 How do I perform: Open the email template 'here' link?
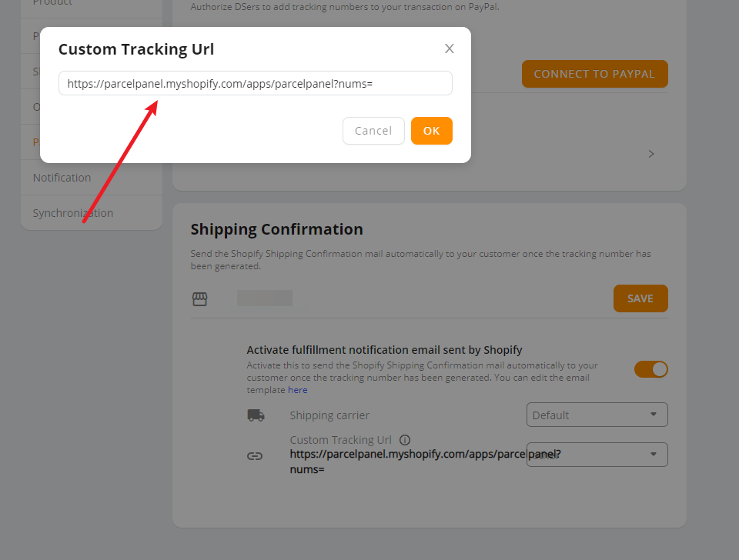[x=297, y=390]
